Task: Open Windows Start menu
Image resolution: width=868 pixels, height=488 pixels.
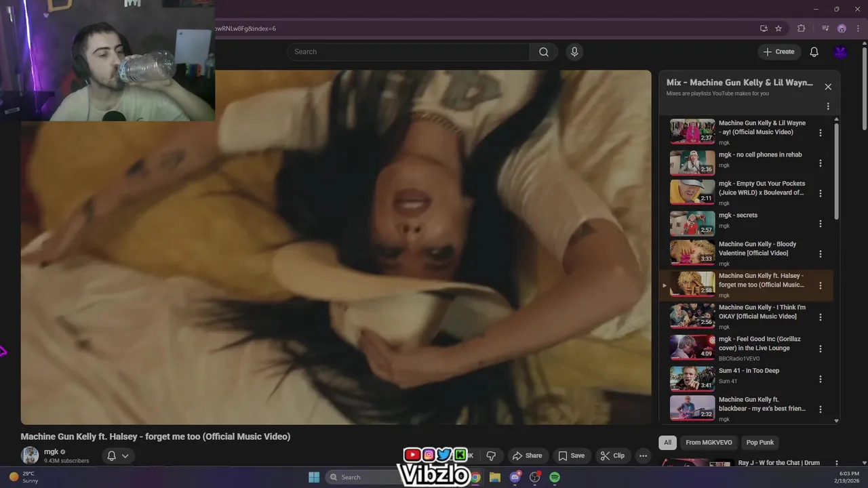Action: (x=314, y=477)
